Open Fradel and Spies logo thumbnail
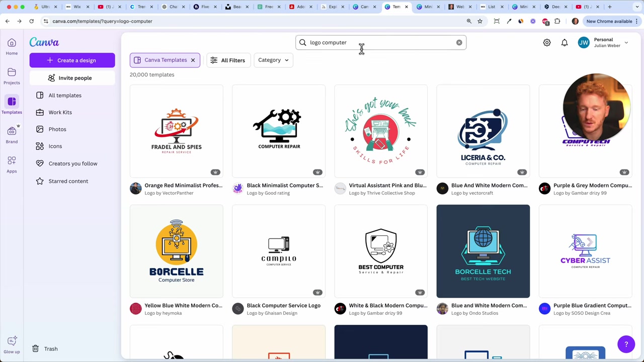The image size is (644, 362). tap(177, 131)
